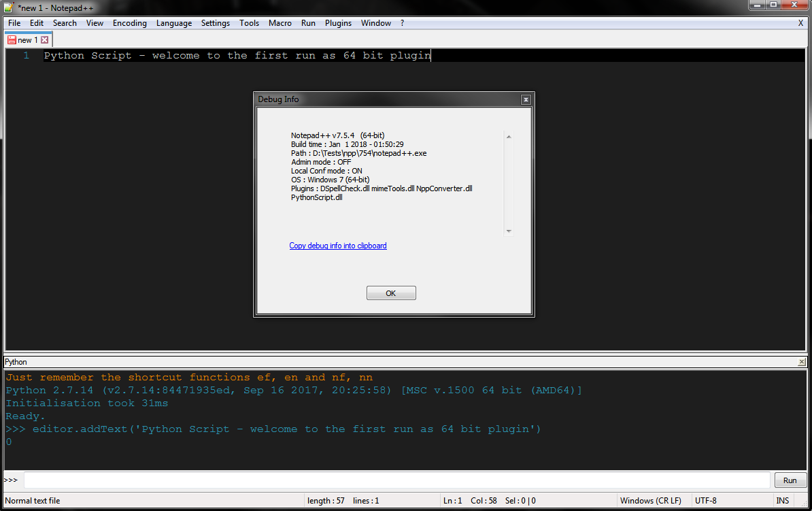Click the 'Just remember the shortcut functions' console line
Image resolution: width=812 pixels, height=511 pixels.
click(189, 377)
